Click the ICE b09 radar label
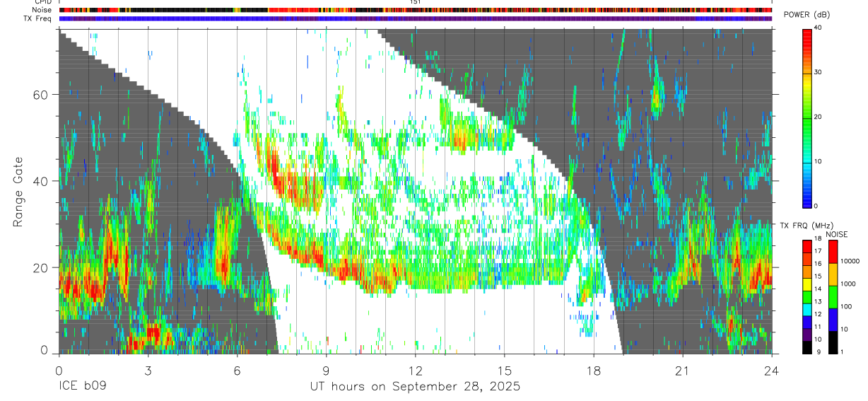868x401 pixels. [x=83, y=387]
